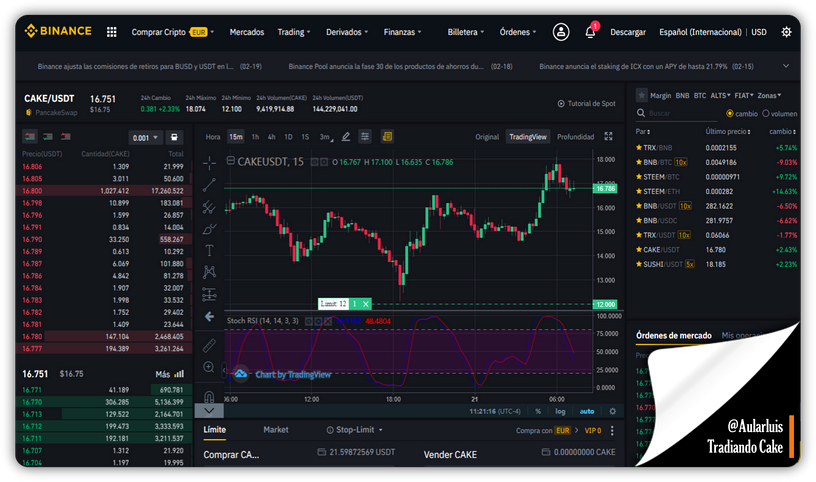Select the brush drawing tool

point(209,229)
